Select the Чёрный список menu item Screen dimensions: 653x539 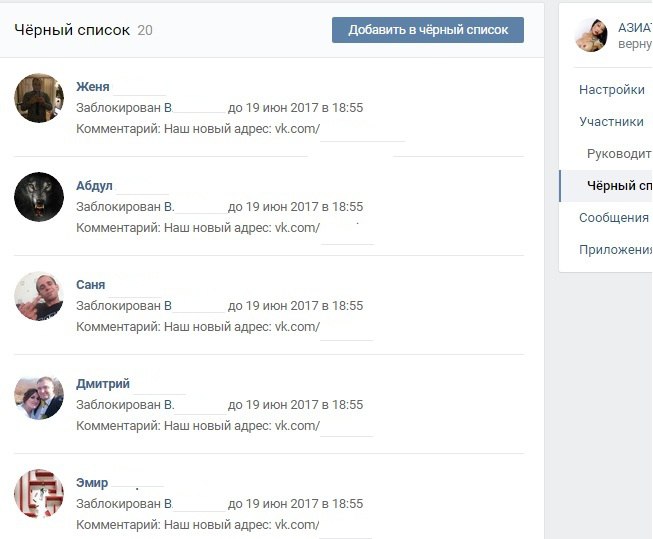coord(620,186)
